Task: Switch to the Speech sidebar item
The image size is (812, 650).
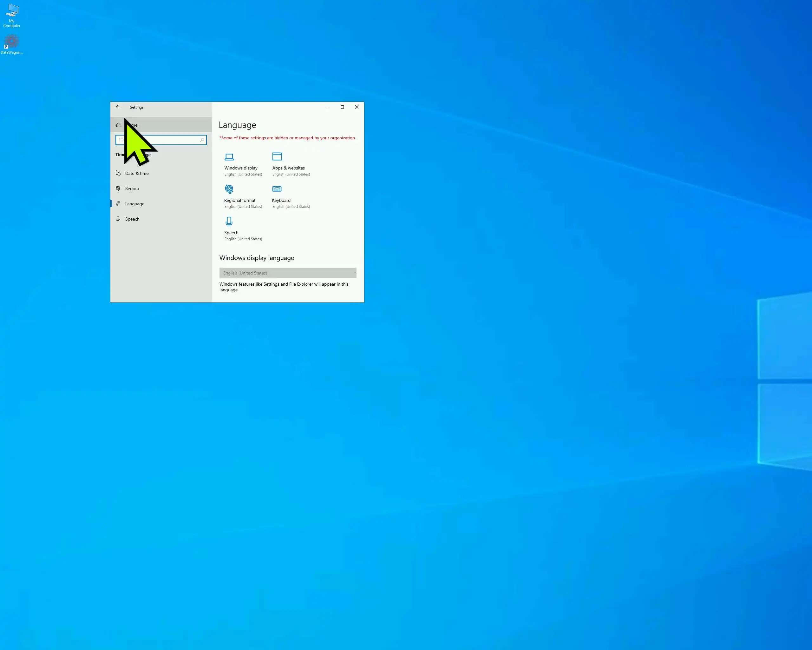Action: click(132, 219)
